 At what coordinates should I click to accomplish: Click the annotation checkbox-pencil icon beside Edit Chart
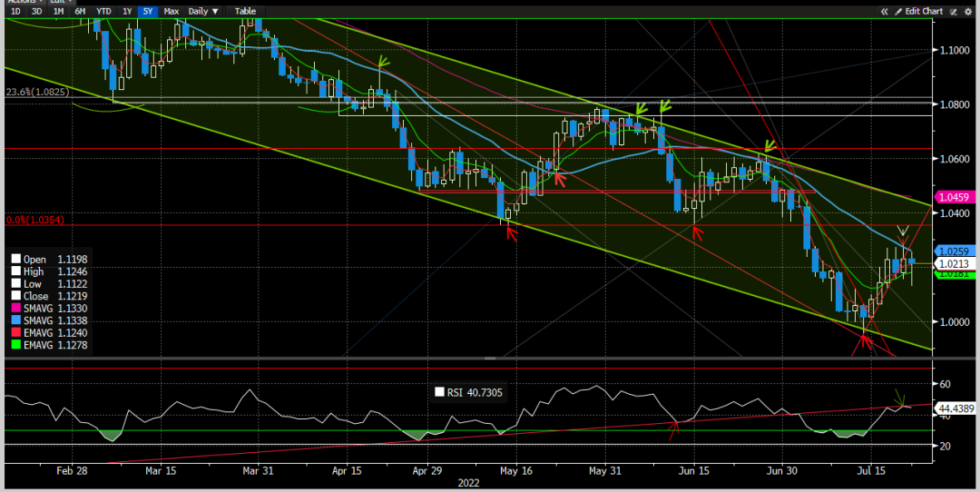[x=954, y=11]
